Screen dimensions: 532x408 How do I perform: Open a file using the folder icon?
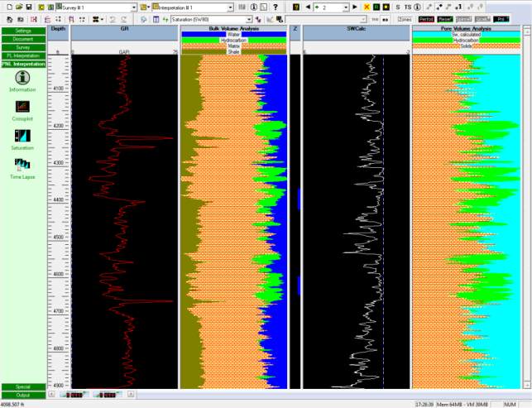point(19,7)
